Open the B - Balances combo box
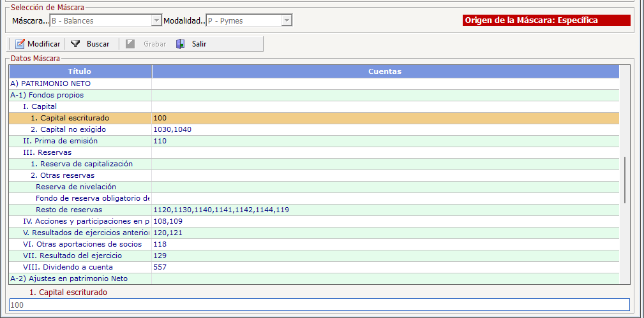This screenshot has height=318, width=644. pyautogui.click(x=105, y=20)
